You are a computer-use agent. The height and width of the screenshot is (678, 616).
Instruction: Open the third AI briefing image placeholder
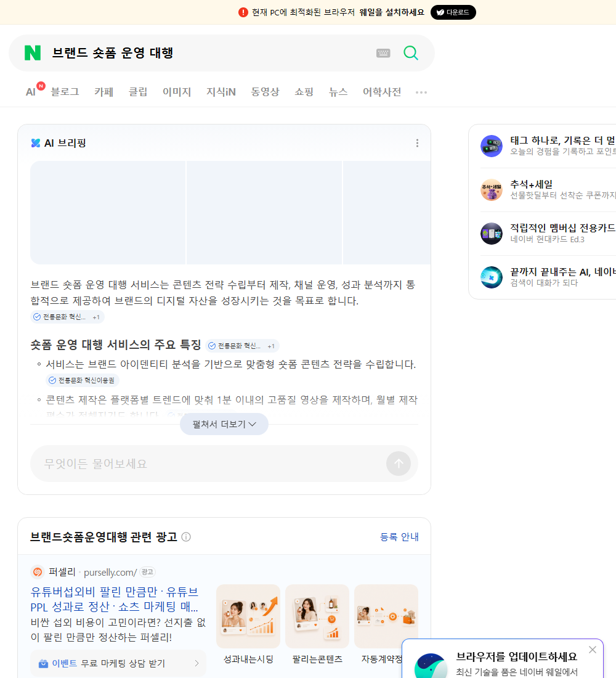(x=387, y=212)
